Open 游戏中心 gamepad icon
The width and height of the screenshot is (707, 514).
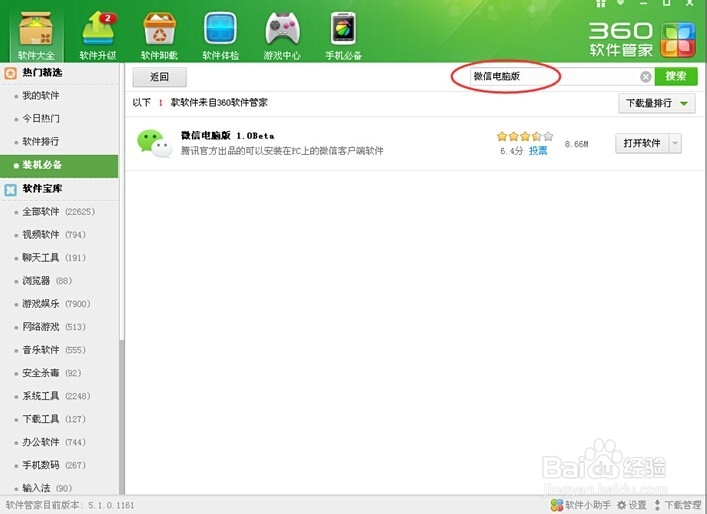click(x=282, y=34)
